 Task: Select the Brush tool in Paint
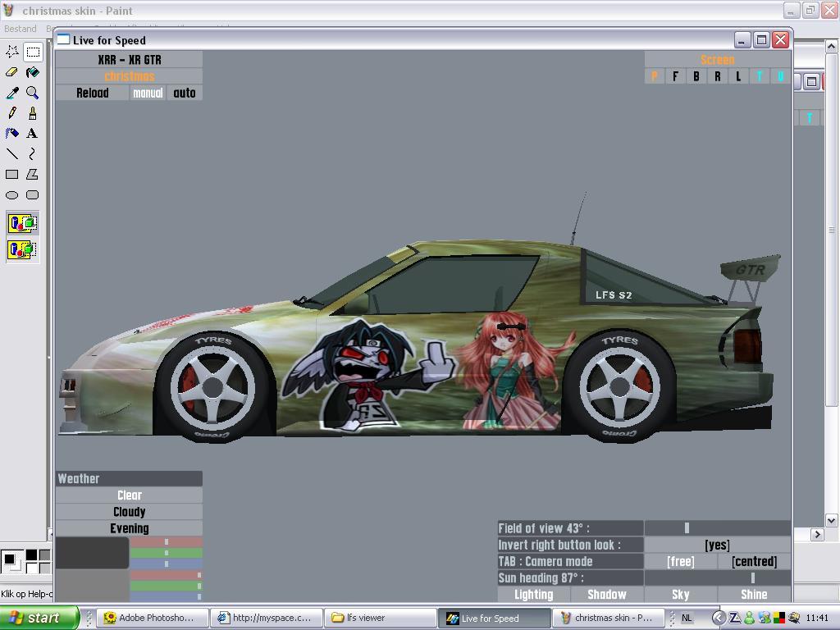tap(33, 113)
